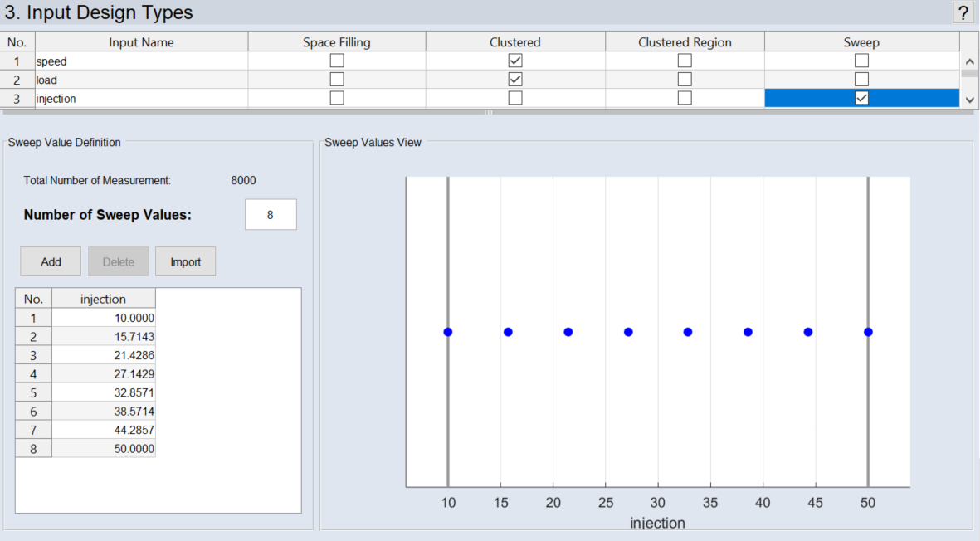The height and width of the screenshot is (541, 980).
Task: Uncheck Clustered for speed input
Action: 515,61
